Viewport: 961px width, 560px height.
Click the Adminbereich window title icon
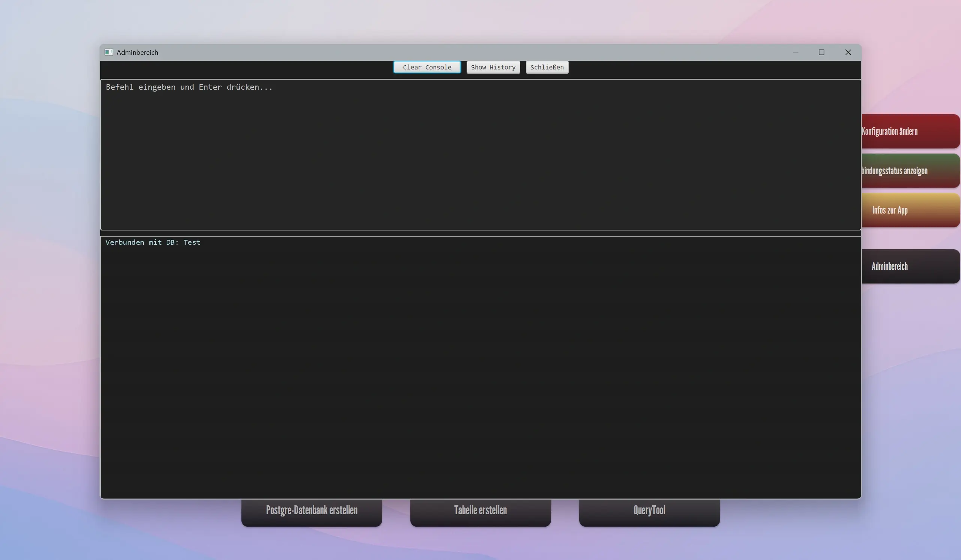(109, 52)
